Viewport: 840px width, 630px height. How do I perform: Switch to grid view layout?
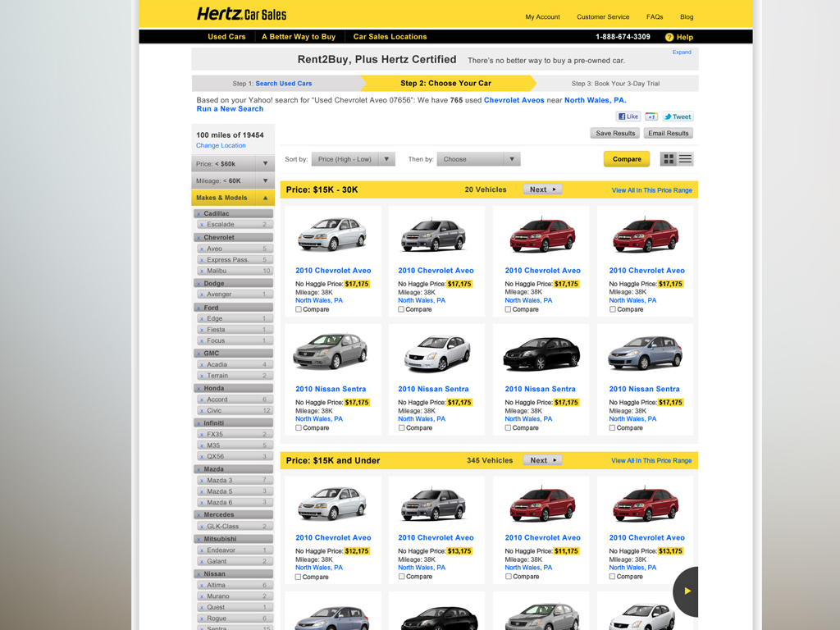click(x=669, y=159)
